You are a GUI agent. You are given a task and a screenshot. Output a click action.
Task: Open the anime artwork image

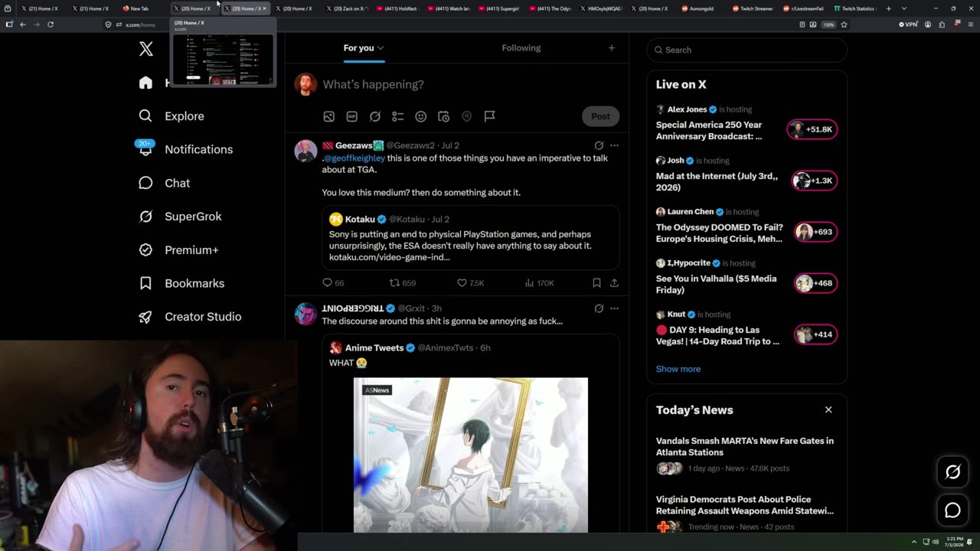[x=471, y=455]
